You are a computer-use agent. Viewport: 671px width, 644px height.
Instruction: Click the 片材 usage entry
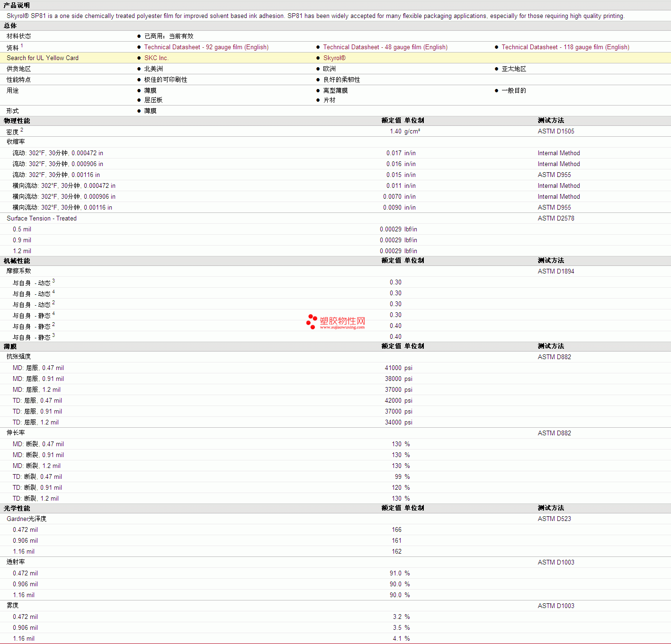330,100
